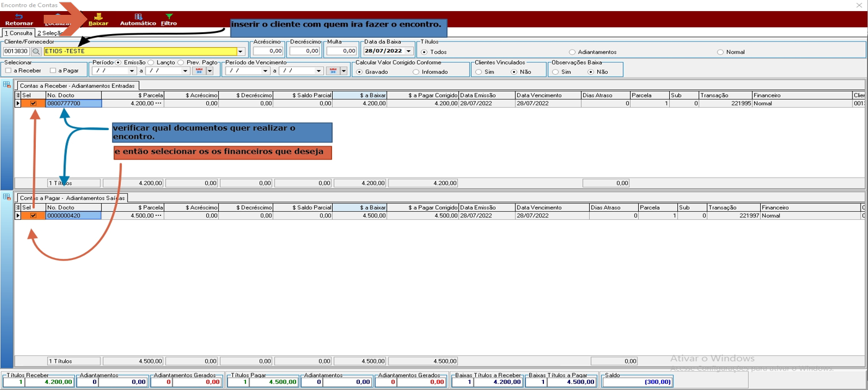Select Títulos option Normal
The width and height of the screenshot is (868, 390).
click(720, 52)
